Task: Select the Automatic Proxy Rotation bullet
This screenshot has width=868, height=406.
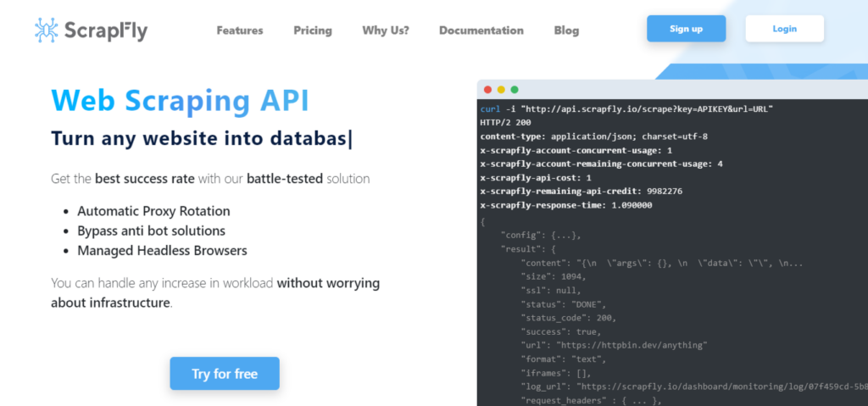Action: (153, 211)
